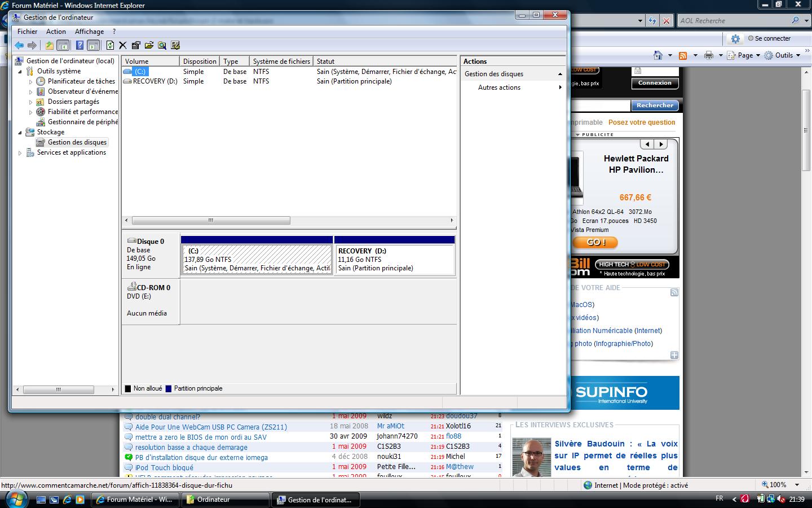Click the magnifier search toolbar icon
The width and height of the screenshot is (812, 508).
point(162,46)
